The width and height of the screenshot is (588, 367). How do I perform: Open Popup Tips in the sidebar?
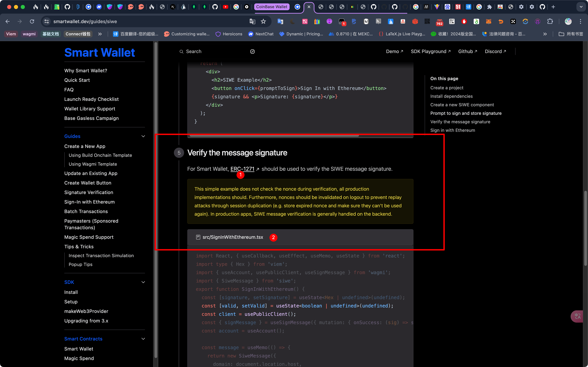point(81,264)
